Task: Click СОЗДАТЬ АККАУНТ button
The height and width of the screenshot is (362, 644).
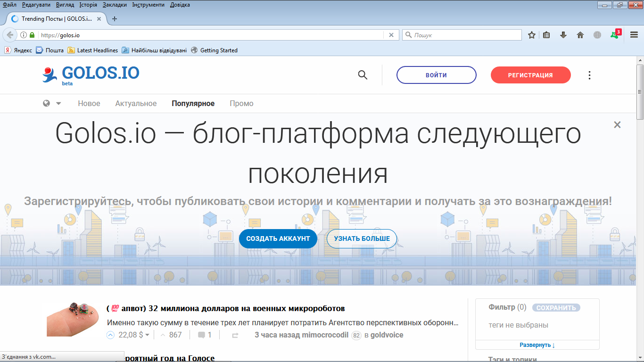Action: coord(278,239)
